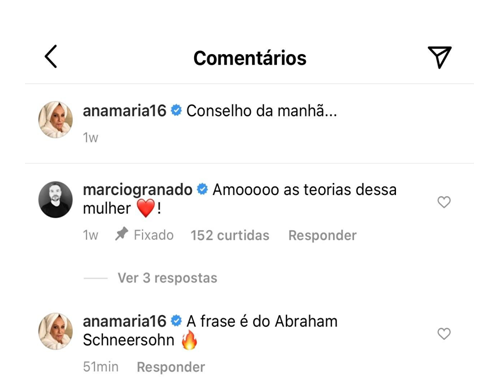
Task: Open marciogranado's profile picture
Action: pos(56,200)
